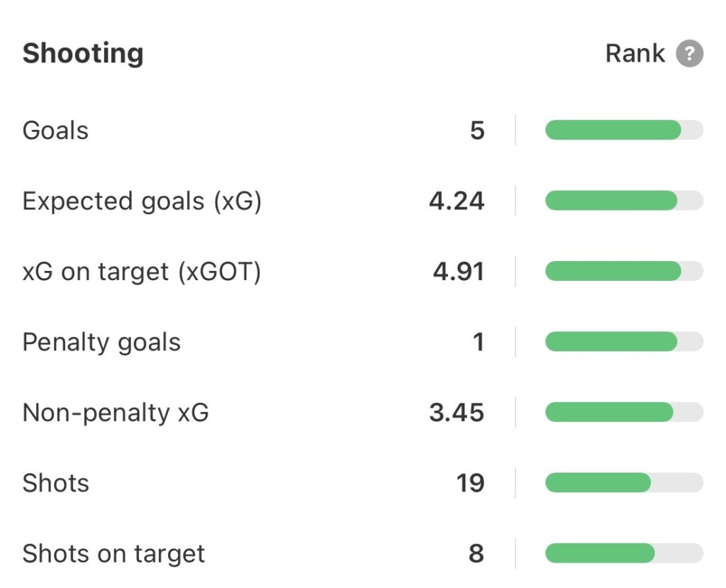Image resolution: width=726 pixels, height=588 pixels.
Task: Click the Rank label
Action: (635, 54)
